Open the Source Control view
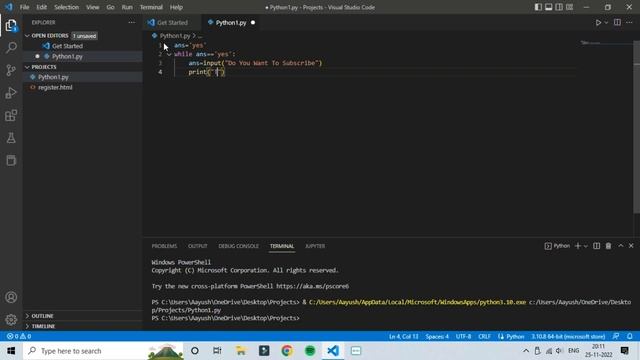This screenshot has width=640, height=360. (x=11, y=70)
